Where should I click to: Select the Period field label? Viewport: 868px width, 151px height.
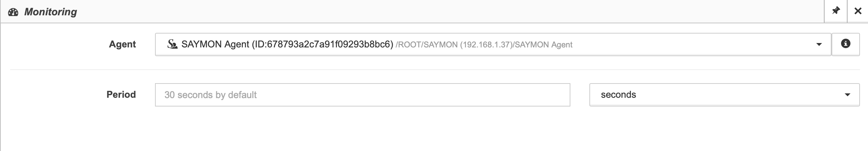coord(121,94)
